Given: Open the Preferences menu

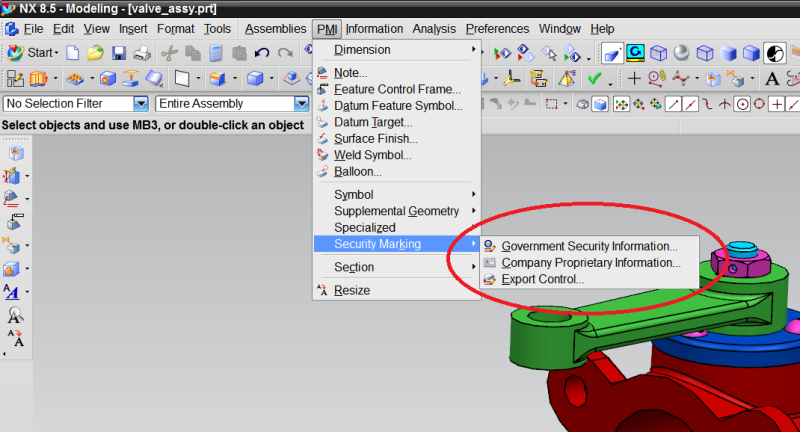Looking at the screenshot, I should pyautogui.click(x=497, y=29).
